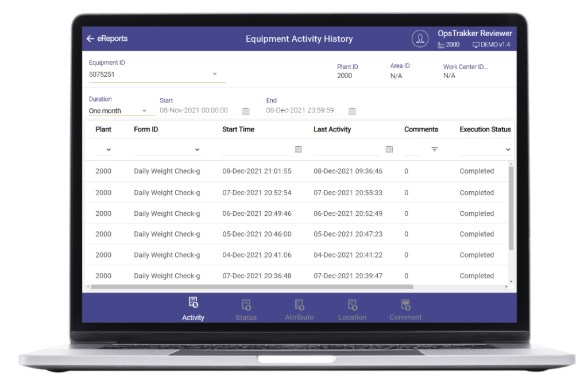Click the Last Activity filter calendar icon
The width and height of the screenshot is (588, 380).
389,149
